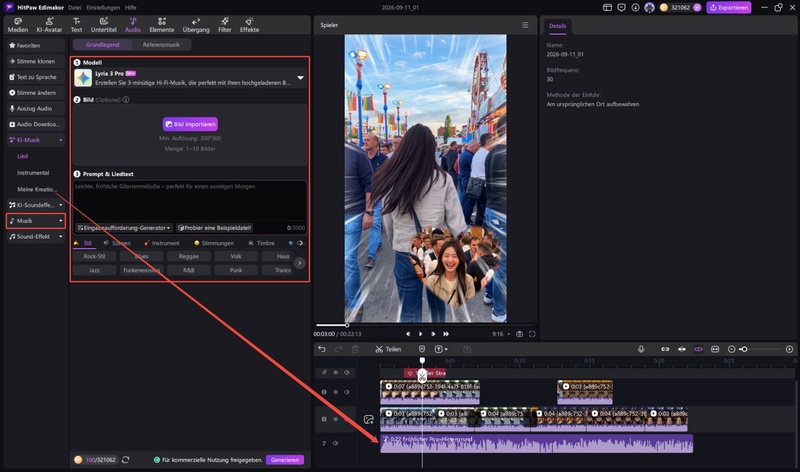
Task: Hide the upper video track with eye icon
Action: tap(335, 392)
